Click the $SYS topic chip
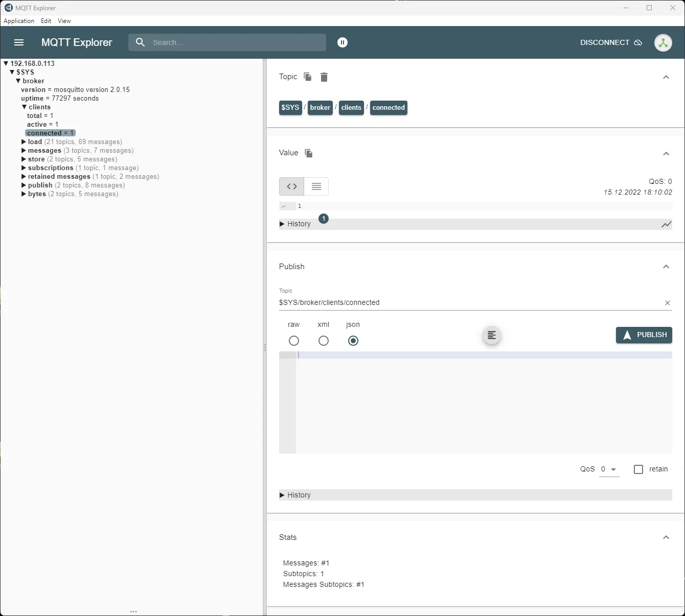 (290, 108)
